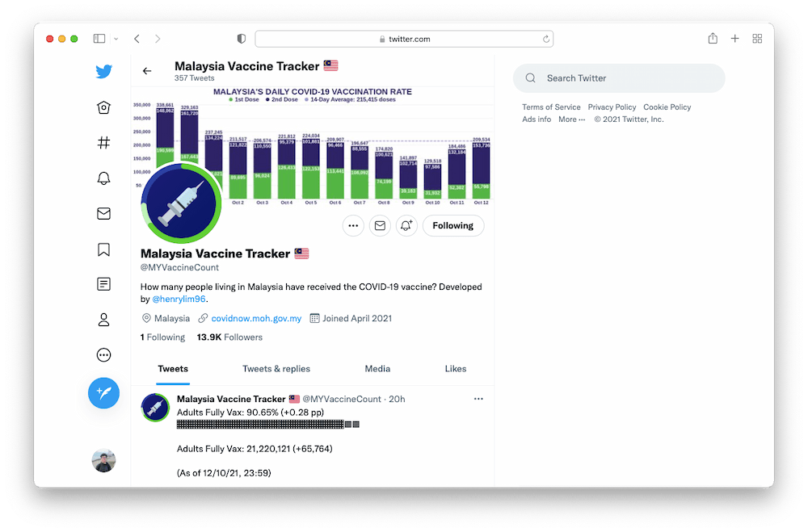
Task: Switch to the Likes tab
Action: point(456,369)
